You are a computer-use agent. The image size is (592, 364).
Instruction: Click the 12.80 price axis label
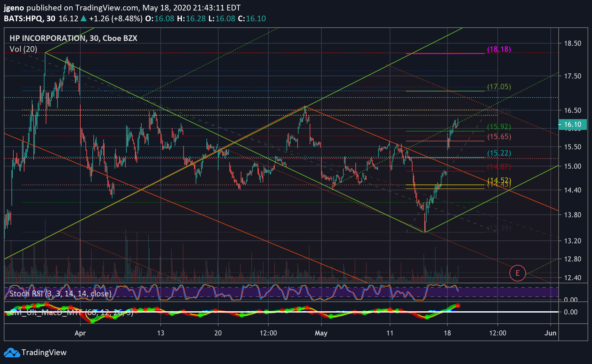tap(573, 259)
